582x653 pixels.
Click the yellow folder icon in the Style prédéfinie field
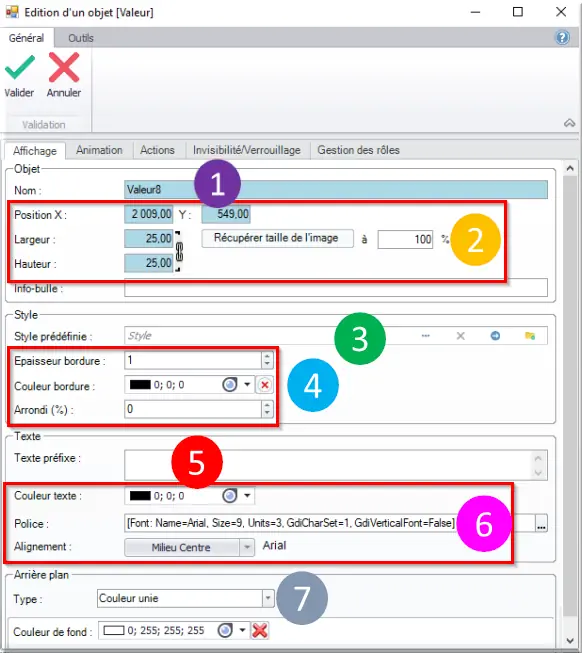pyautogui.click(x=530, y=336)
